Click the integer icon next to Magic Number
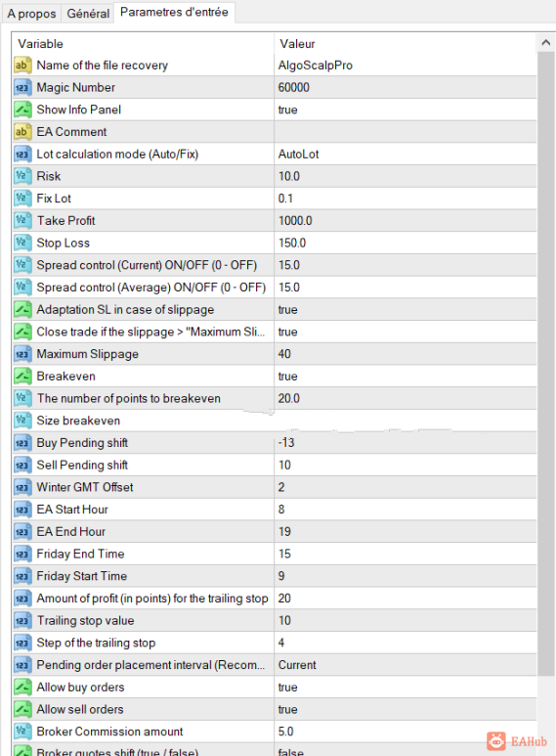 pyautogui.click(x=22, y=87)
